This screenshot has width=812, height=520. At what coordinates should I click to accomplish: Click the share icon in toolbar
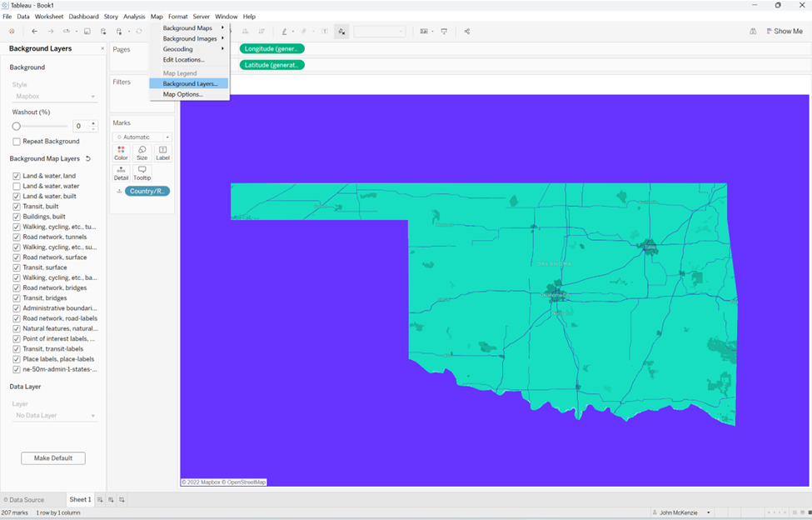[467, 32]
